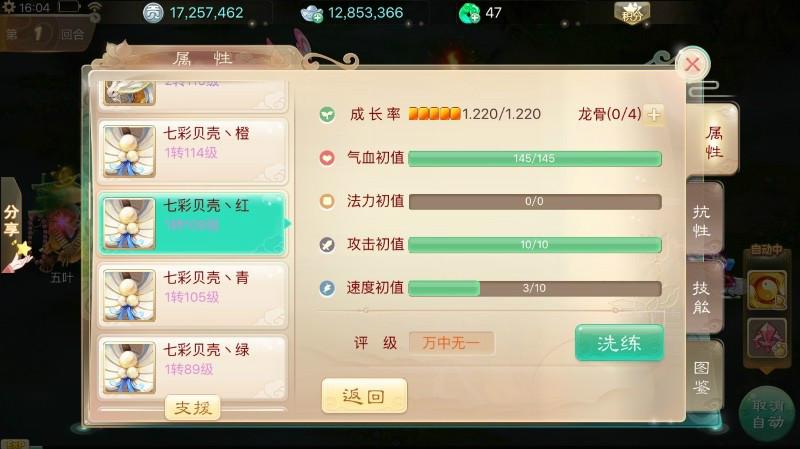The image size is (800, 449).
Task: Select pet 七彩贝壳丶绿 in list
Action: (x=192, y=368)
